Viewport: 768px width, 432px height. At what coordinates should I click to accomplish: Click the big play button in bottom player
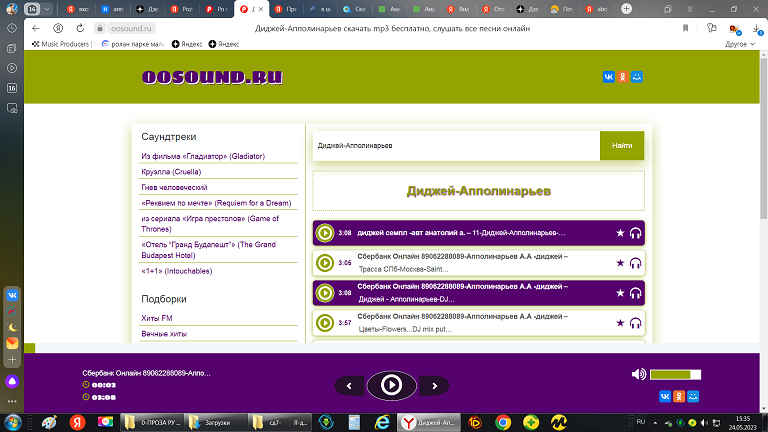pos(391,385)
